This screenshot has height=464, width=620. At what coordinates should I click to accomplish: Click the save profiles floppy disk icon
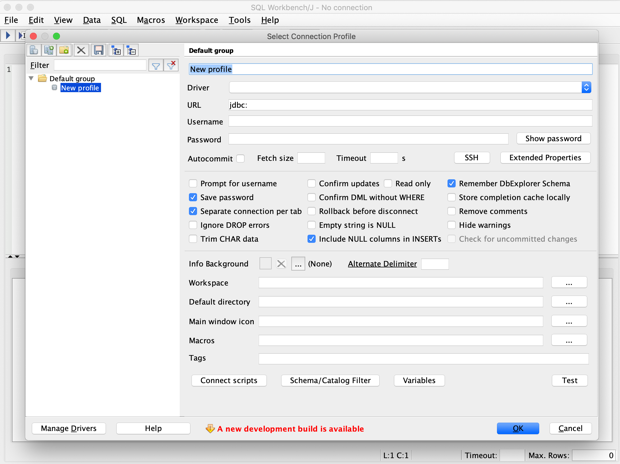pyautogui.click(x=99, y=50)
